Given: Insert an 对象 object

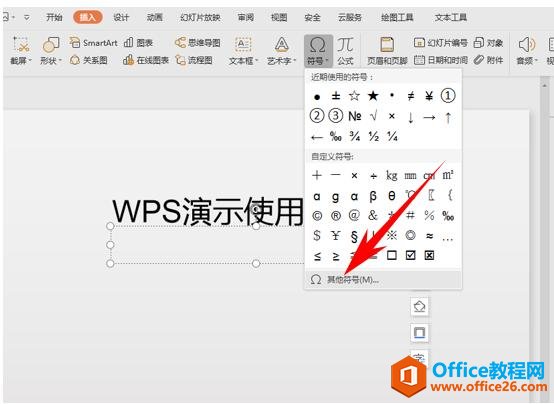Looking at the screenshot, I should tap(488, 43).
